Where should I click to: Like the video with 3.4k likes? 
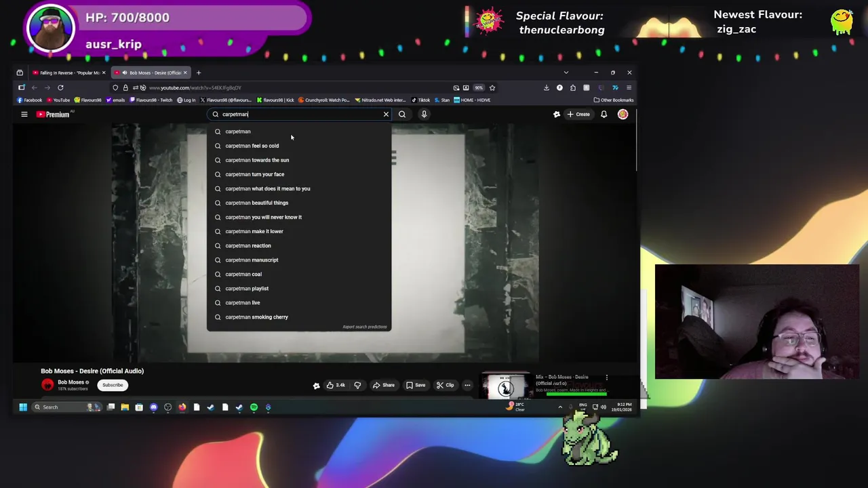336,385
